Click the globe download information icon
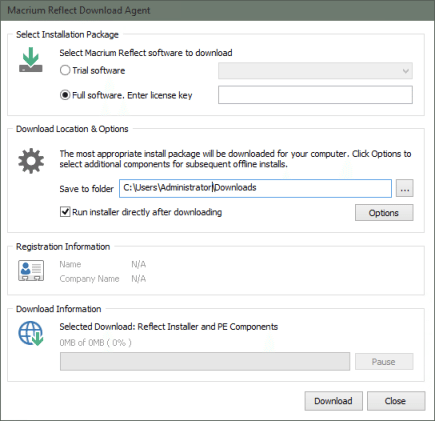The image size is (435, 421). coord(31,333)
